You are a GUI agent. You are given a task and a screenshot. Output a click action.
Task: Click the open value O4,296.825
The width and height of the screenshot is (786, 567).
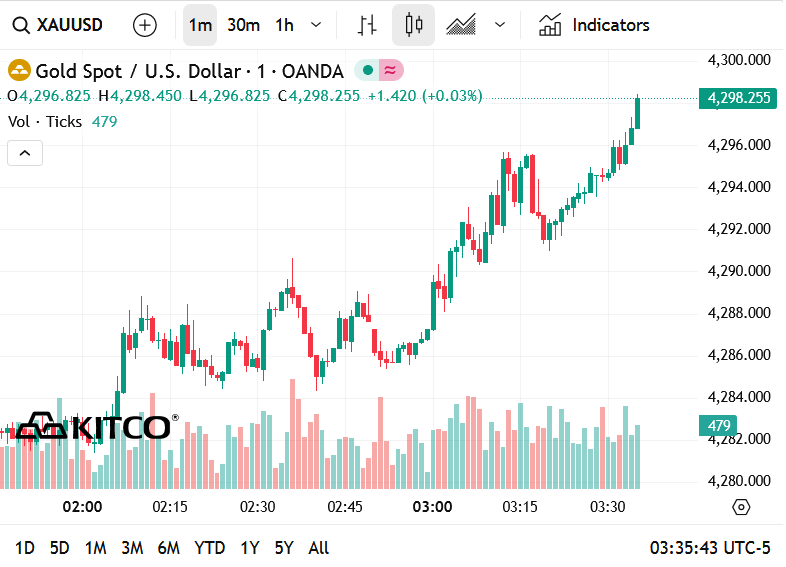[49, 96]
